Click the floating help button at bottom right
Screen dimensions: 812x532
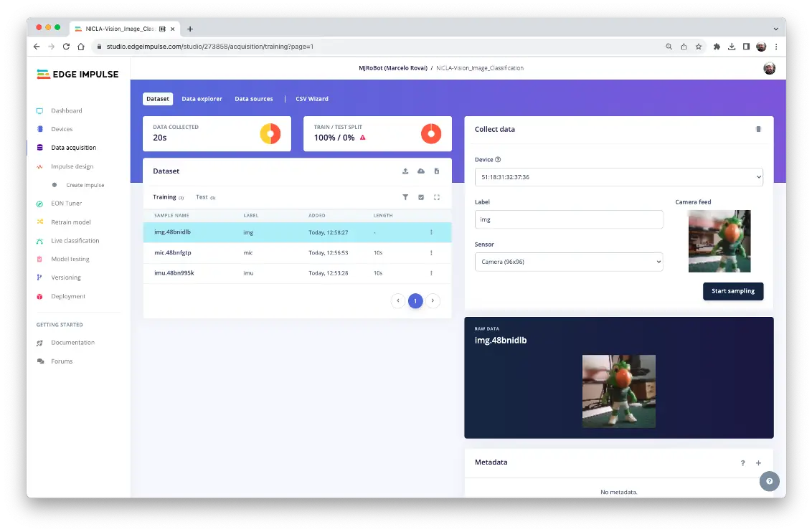(769, 481)
